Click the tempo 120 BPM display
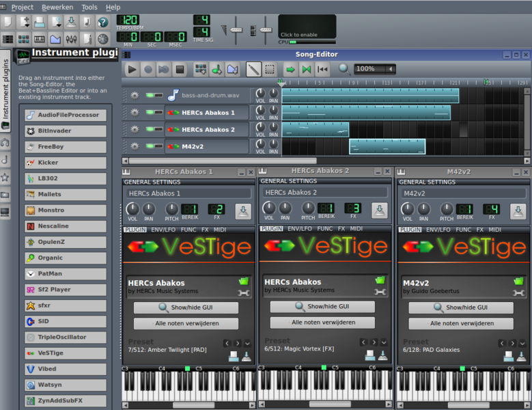This screenshot has height=410, width=532. (128, 20)
